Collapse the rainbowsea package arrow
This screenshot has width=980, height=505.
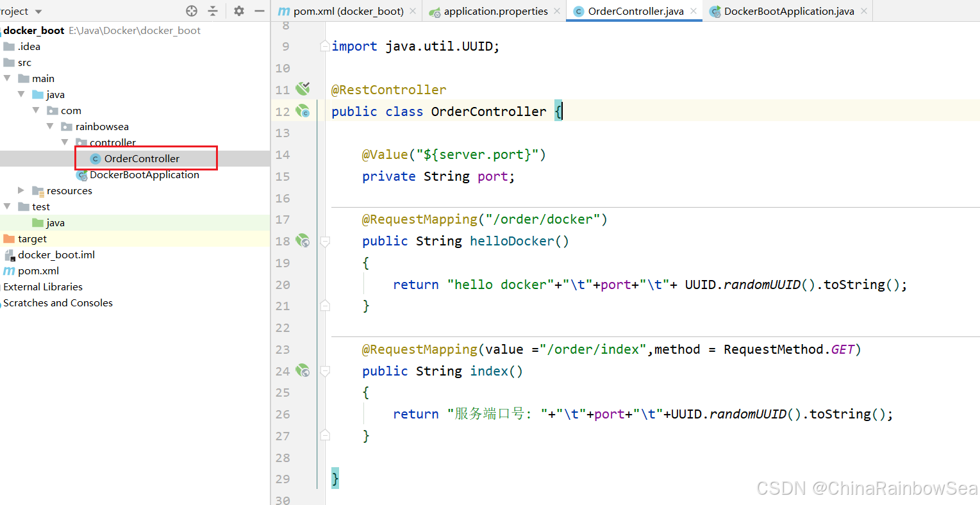50,126
